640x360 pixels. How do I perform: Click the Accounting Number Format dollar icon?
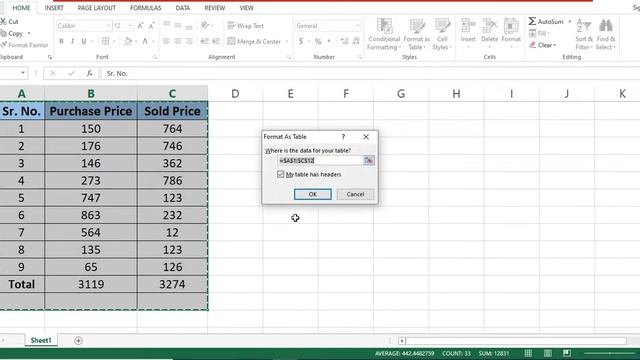[301, 41]
